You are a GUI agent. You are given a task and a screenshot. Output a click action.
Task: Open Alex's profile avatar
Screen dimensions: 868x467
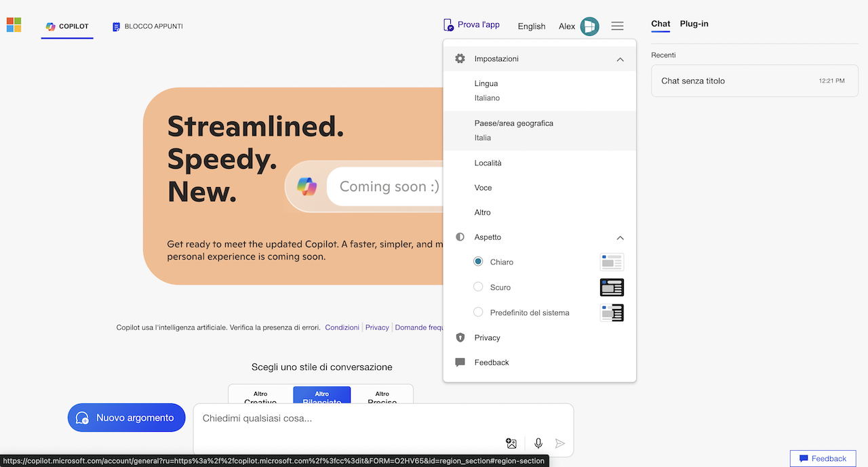(589, 26)
